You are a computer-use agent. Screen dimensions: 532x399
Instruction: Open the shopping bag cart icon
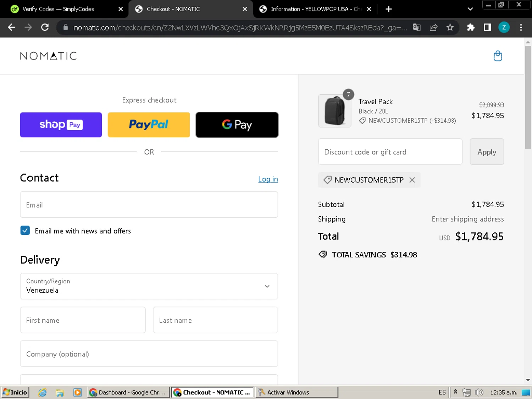point(498,56)
